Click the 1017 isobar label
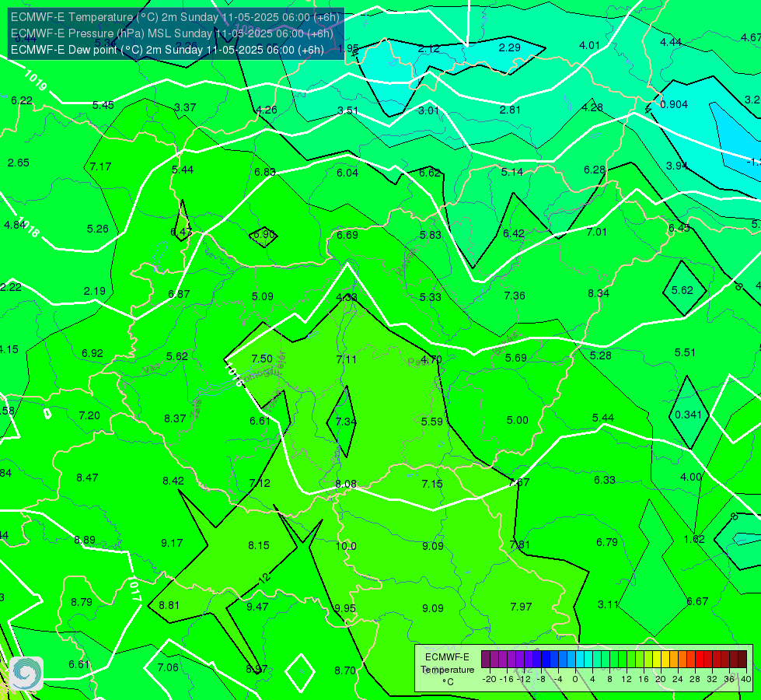This screenshot has height=700, width=761. (135, 590)
